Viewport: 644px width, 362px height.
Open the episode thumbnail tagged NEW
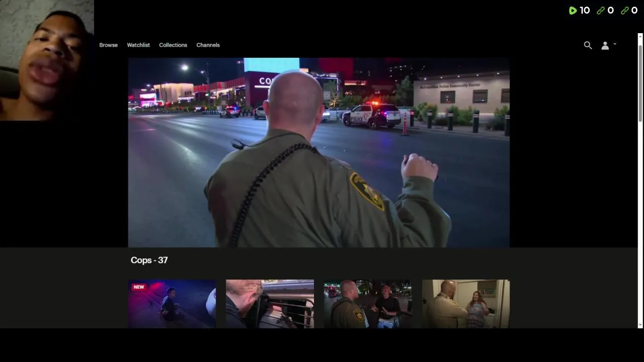172,304
